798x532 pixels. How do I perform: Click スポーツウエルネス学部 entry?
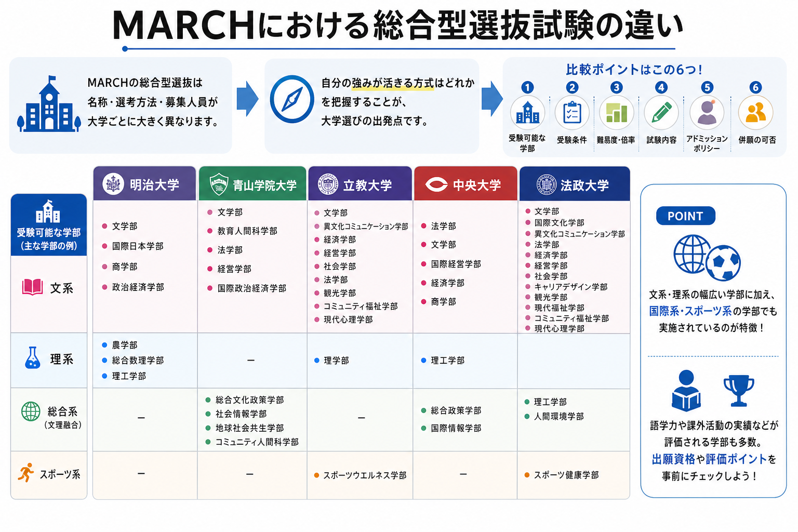(x=365, y=475)
